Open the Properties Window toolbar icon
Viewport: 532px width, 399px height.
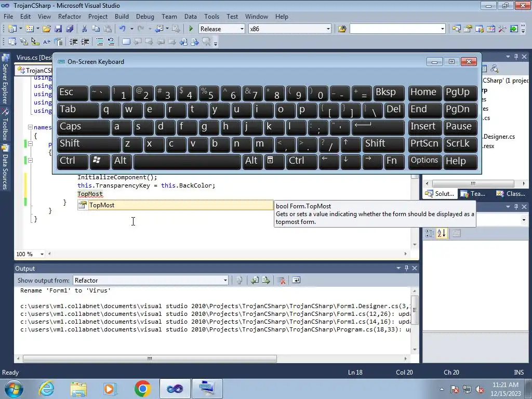tap(468, 29)
